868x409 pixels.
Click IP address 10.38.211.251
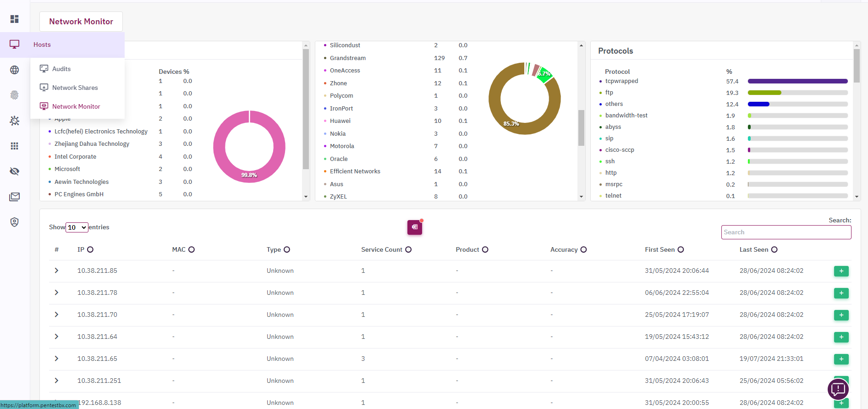coord(99,381)
